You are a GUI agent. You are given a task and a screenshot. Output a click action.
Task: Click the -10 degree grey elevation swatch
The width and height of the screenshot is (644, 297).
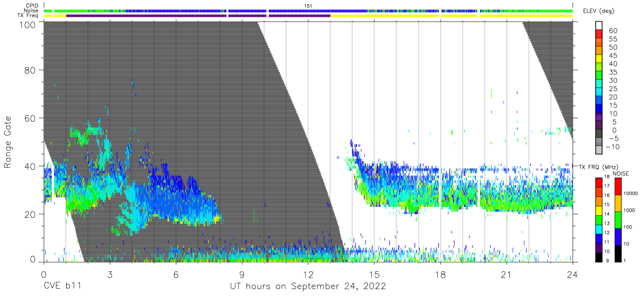599,150
